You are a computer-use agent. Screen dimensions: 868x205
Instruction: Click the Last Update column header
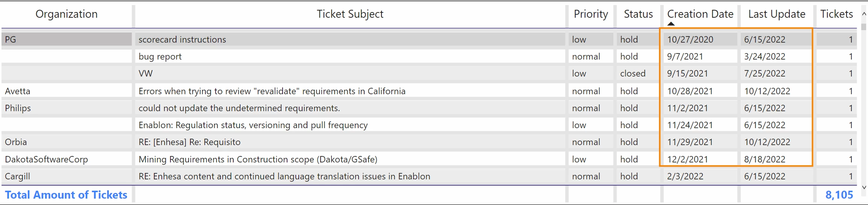click(x=777, y=14)
